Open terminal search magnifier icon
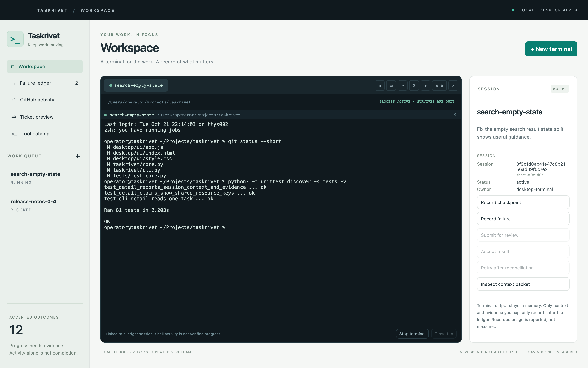The height and width of the screenshot is (368, 588). [x=402, y=86]
